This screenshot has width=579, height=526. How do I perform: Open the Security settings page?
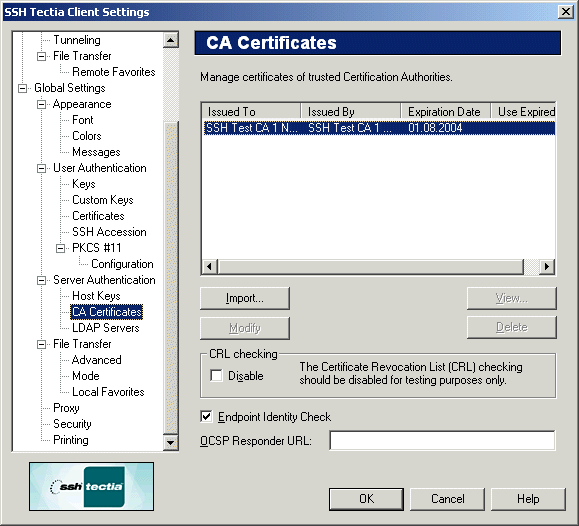pyautogui.click(x=72, y=424)
